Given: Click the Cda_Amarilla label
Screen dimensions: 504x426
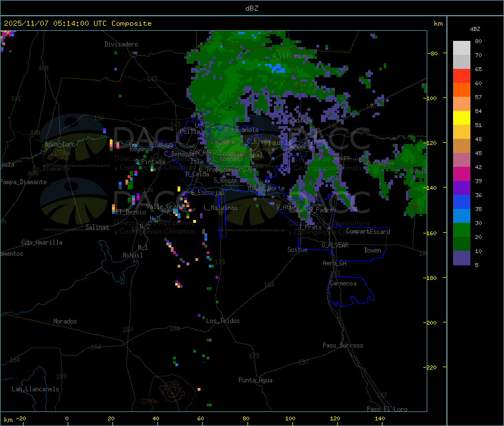Looking at the screenshot, I should [x=42, y=242].
